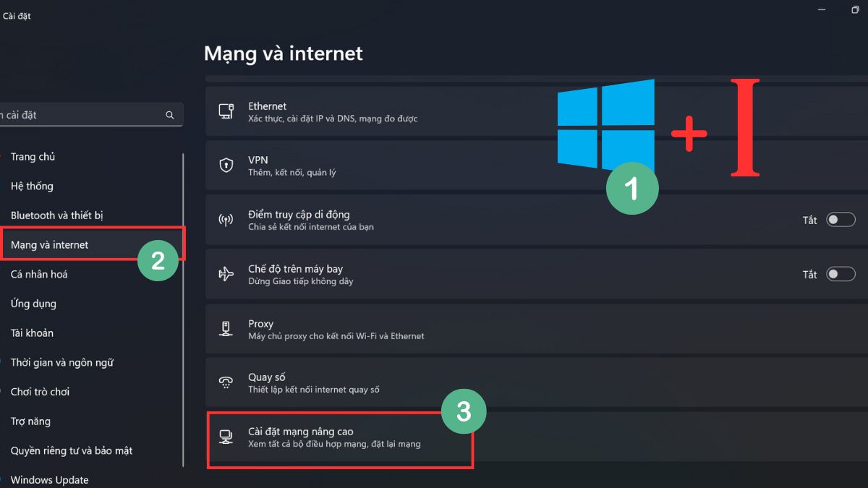Open the Quay số settings row

tap(537, 383)
